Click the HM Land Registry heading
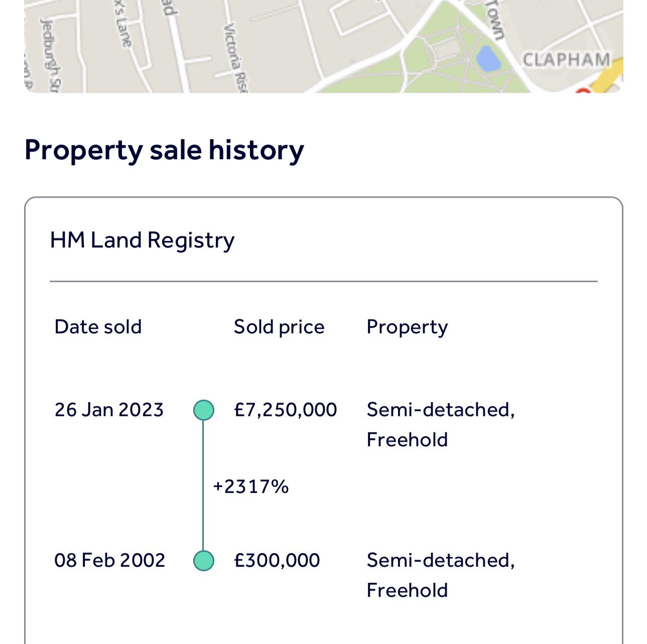This screenshot has height=644, width=647. click(142, 240)
